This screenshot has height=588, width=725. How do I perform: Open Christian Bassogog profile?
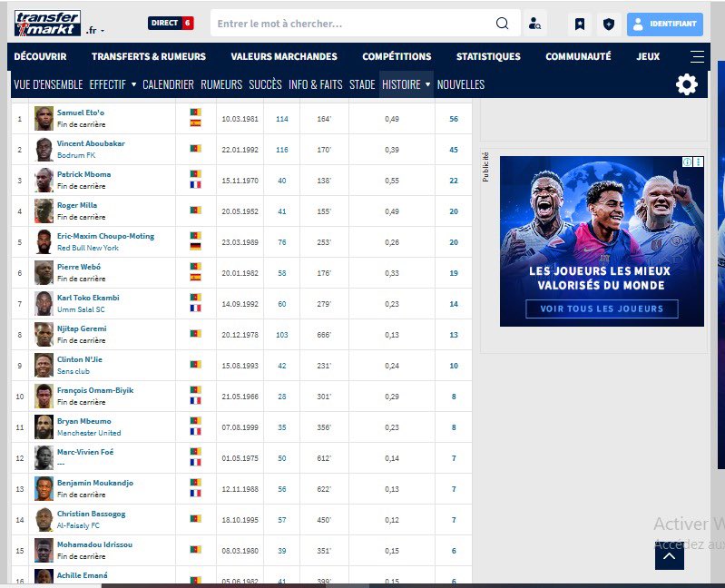pos(91,514)
